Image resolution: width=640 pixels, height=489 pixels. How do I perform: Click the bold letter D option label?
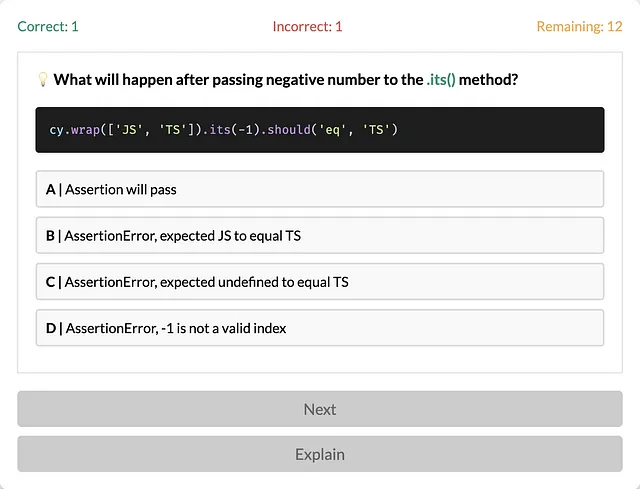point(51,328)
